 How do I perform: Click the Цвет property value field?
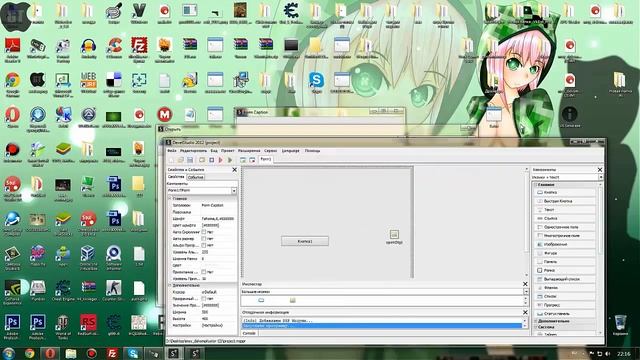tap(219, 265)
